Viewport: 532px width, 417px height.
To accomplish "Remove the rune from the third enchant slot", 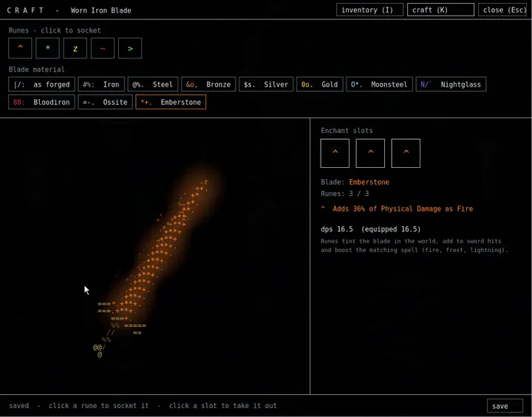I will (406, 153).
